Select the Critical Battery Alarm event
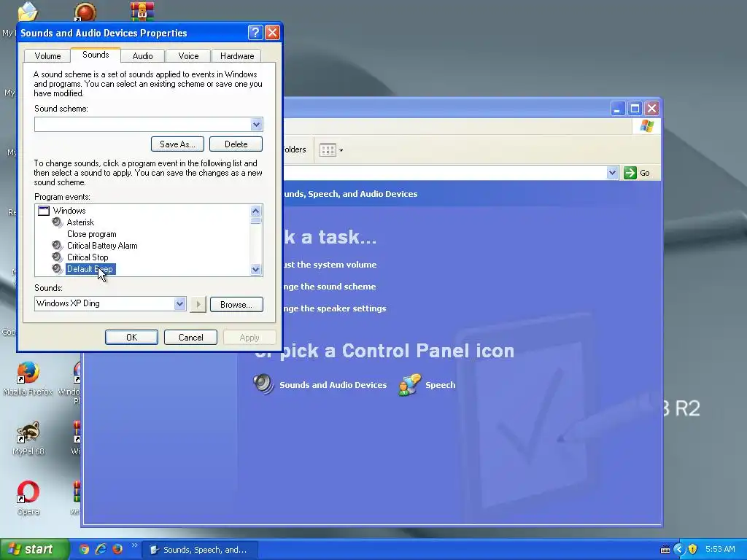The width and height of the screenshot is (747, 560). pyautogui.click(x=102, y=246)
